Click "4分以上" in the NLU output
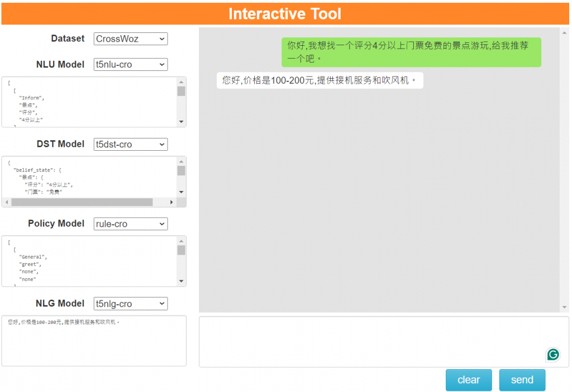 31,119
